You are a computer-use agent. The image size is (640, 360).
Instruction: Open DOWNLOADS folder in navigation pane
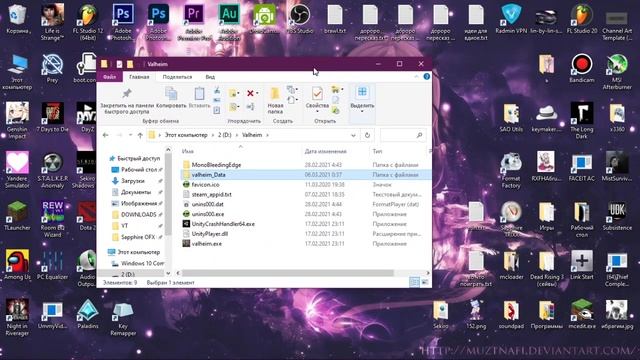[138, 214]
